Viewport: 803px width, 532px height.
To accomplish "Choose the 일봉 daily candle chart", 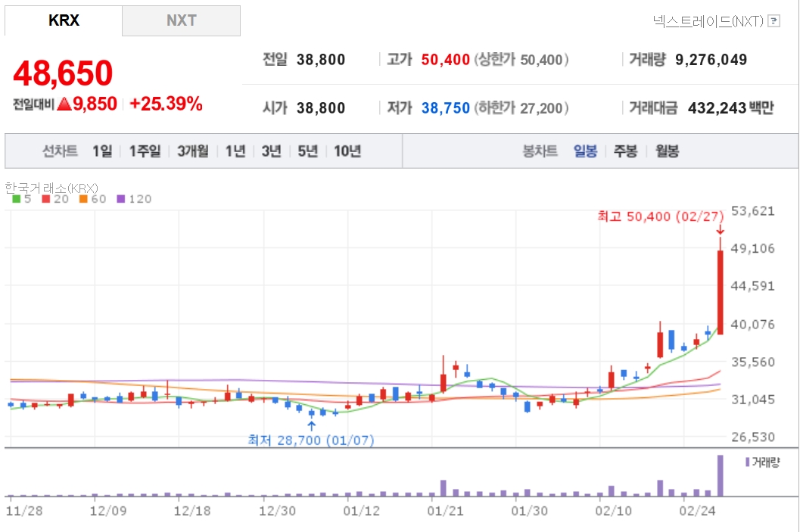I will pyautogui.click(x=585, y=151).
